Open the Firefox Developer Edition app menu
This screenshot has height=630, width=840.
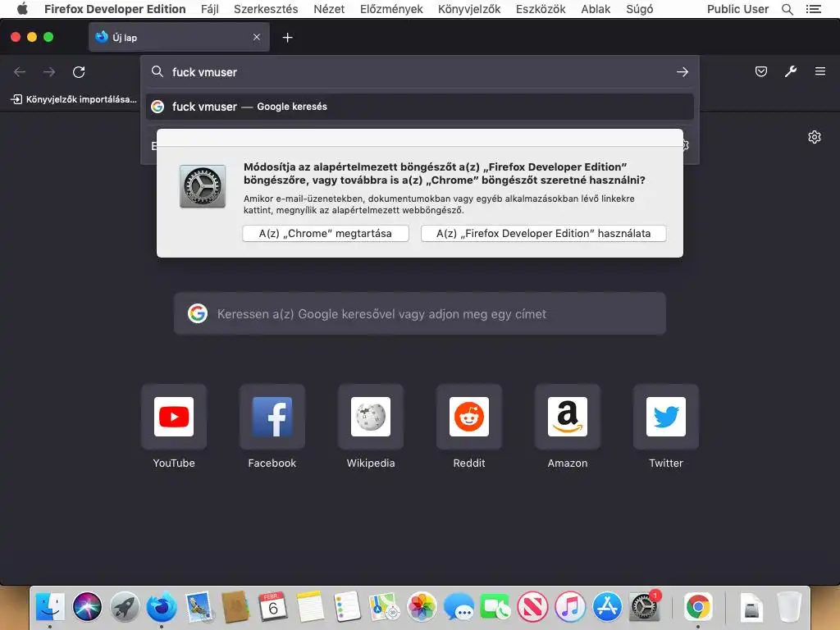[115, 9]
